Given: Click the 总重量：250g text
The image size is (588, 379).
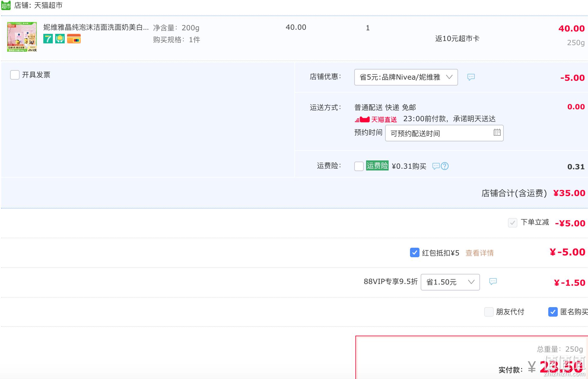Looking at the screenshot, I should coord(560,349).
